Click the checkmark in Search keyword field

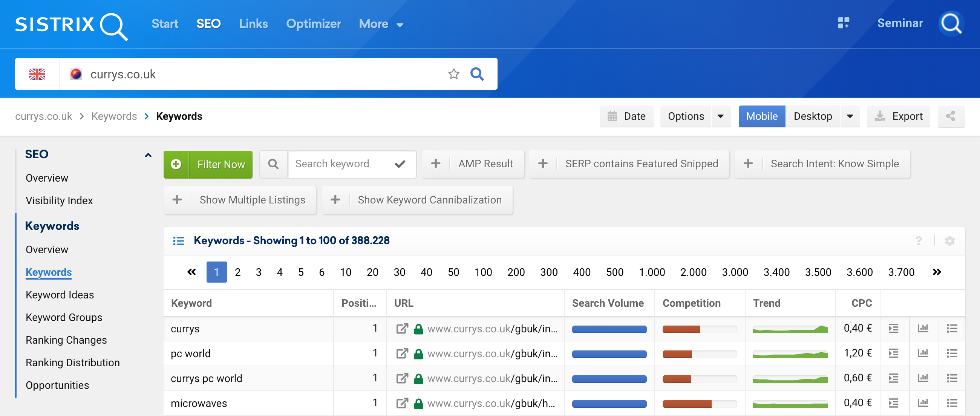coord(400,164)
